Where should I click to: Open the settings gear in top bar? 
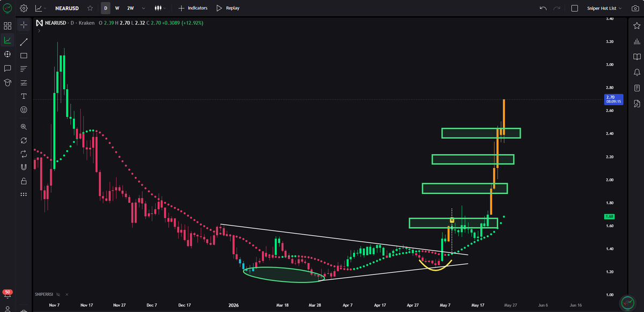pos(24,8)
